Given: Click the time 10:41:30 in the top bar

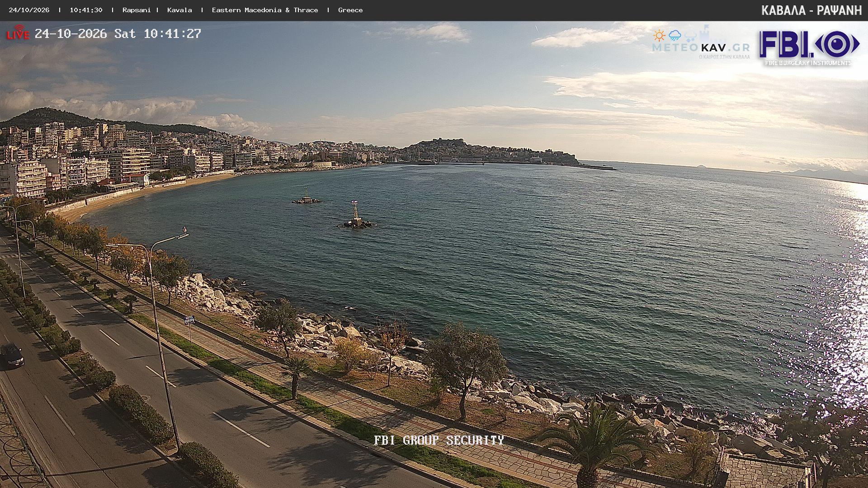Looking at the screenshot, I should click(x=86, y=10).
